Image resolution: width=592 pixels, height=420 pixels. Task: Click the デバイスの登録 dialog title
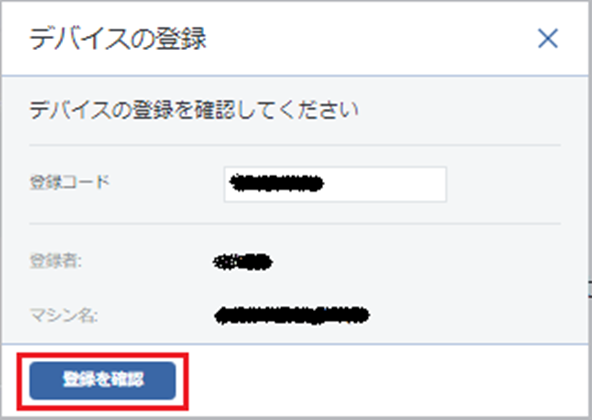click(118, 39)
